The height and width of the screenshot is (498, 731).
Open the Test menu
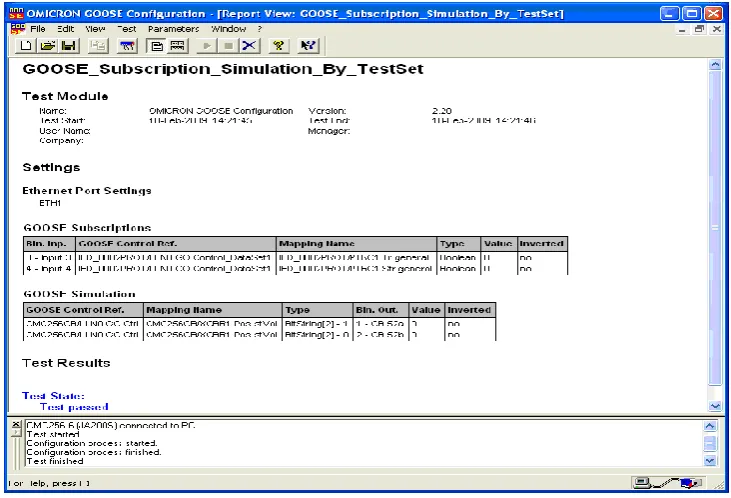pos(126,29)
